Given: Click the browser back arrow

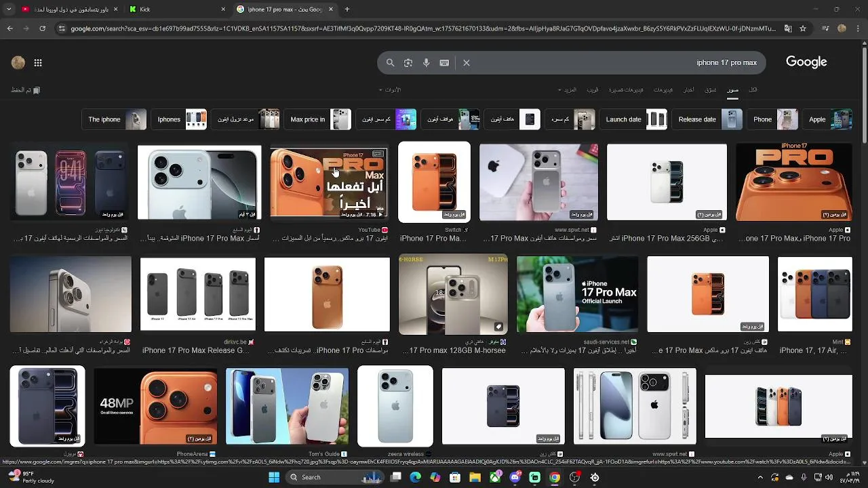Looking at the screenshot, I should pyautogui.click(x=9, y=28).
